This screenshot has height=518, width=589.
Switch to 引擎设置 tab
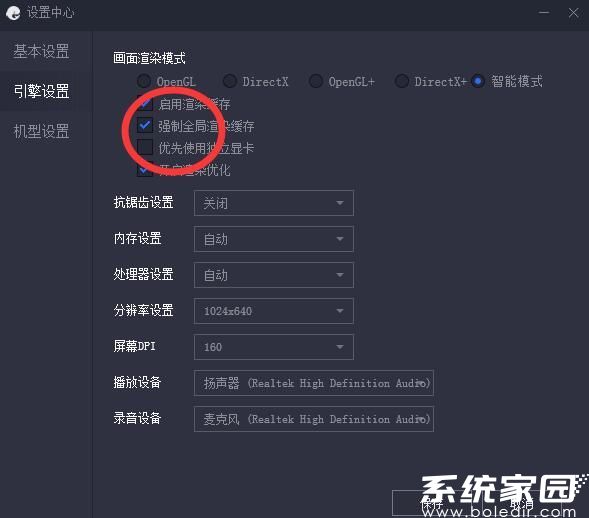pos(41,91)
